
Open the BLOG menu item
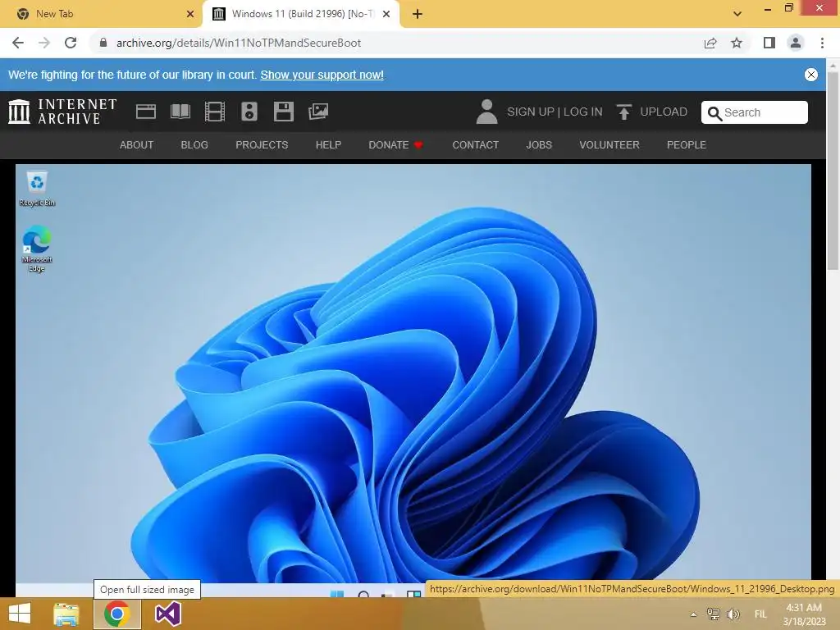(194, 144)
